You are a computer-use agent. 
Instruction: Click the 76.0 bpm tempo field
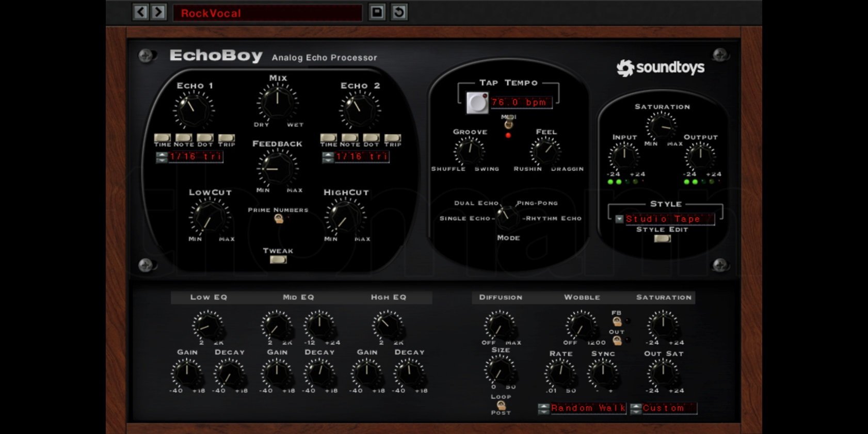tap(520, 102)
